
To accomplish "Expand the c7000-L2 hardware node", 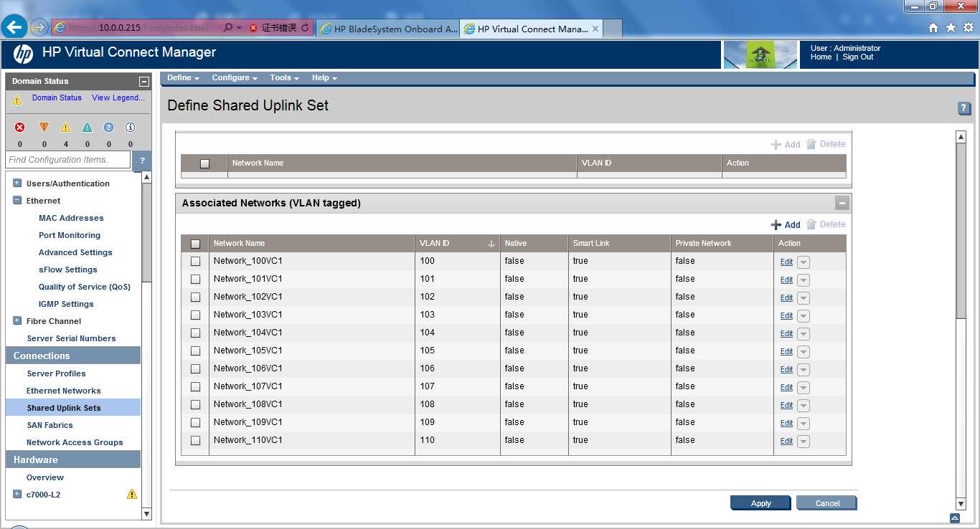I will 17,494.
